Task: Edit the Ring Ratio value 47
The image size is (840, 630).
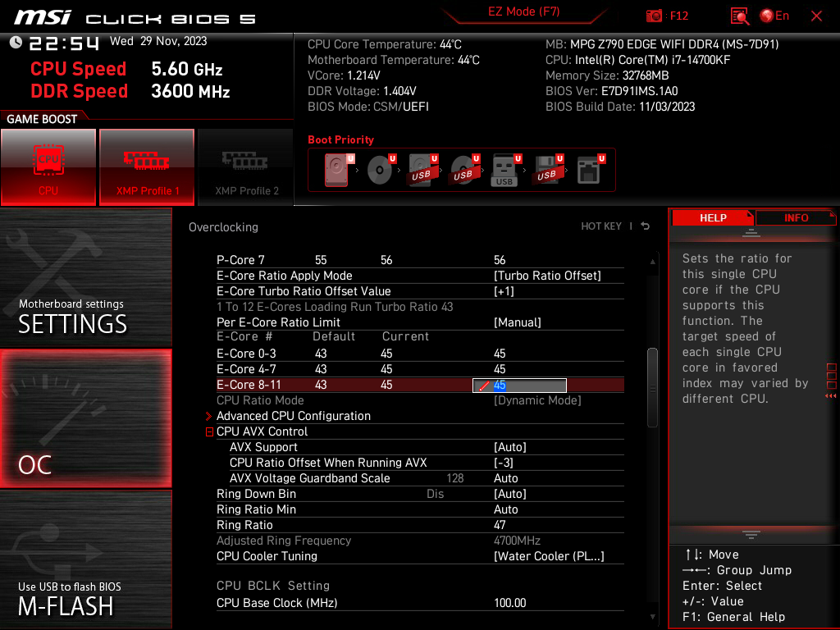Action: (x=500, y=525)
